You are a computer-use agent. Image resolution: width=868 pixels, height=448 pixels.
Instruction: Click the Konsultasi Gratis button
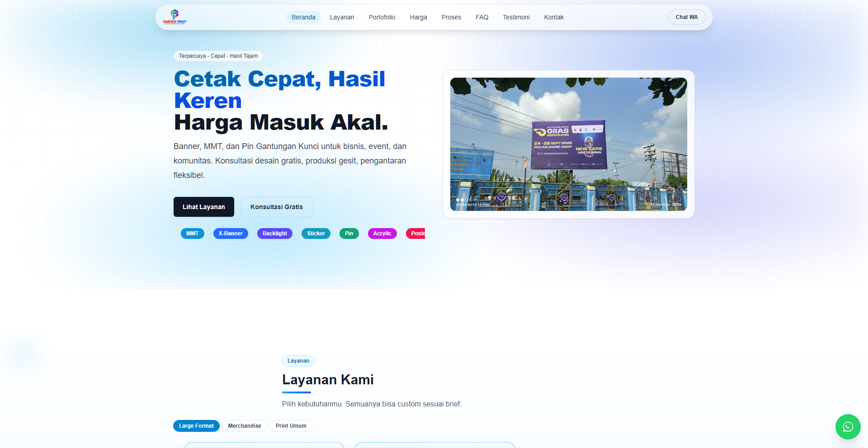(x=277, y=207)
